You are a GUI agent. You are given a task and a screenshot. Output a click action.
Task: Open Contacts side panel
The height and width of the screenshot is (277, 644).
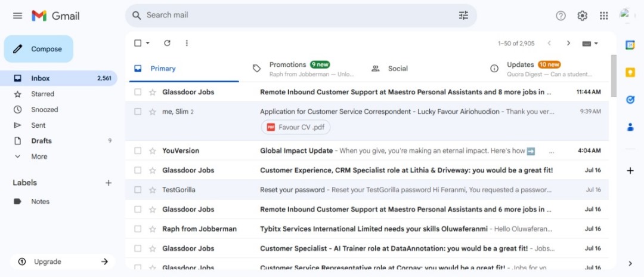pyautogui.click(x=630, y=127)
